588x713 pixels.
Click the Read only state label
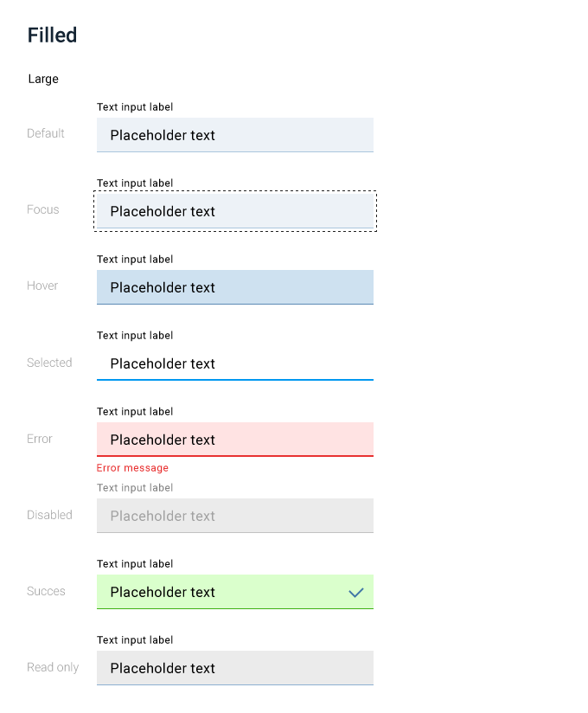pyautogui.click(x=53, y=667)
